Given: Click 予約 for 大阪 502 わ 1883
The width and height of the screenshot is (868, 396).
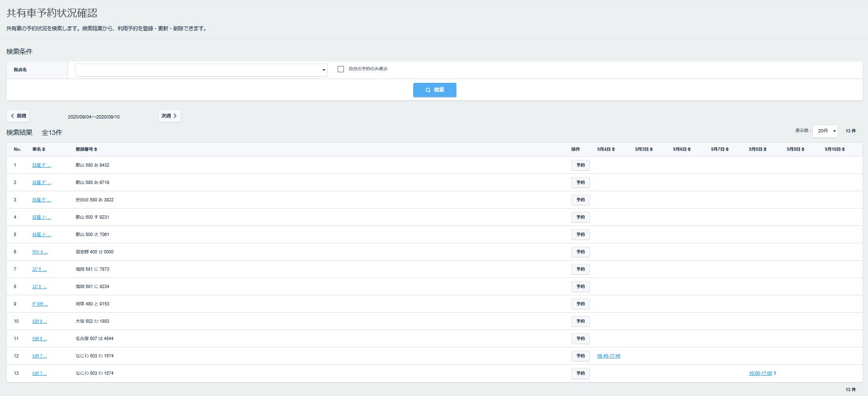Looking at the screenshot, I should tap(580, 321).
